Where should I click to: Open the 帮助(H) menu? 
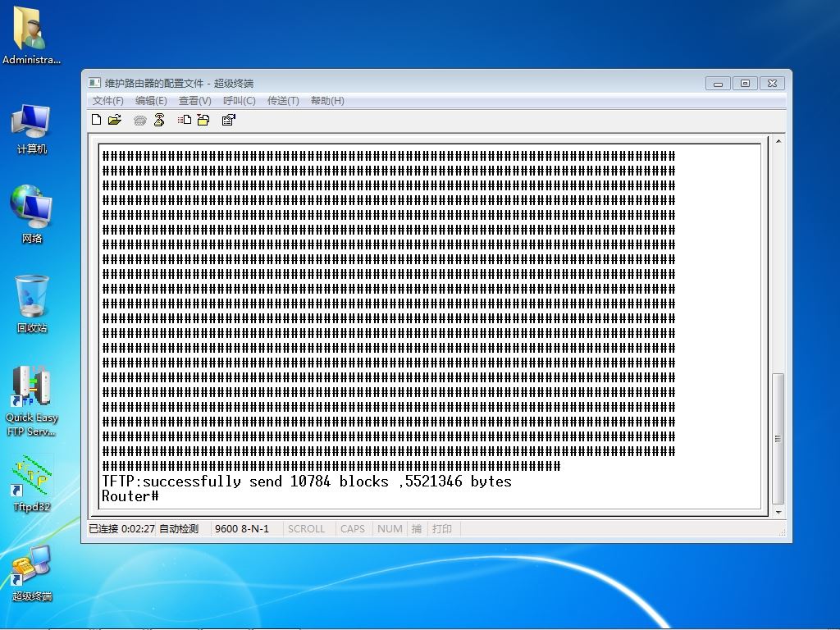pyautogui.click(x=327, y=101)
